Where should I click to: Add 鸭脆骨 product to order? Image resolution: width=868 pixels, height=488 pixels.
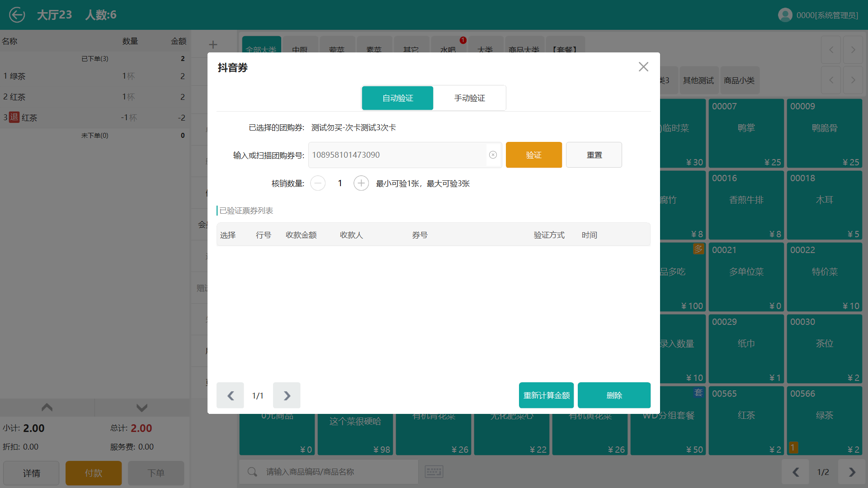[825, 133]
